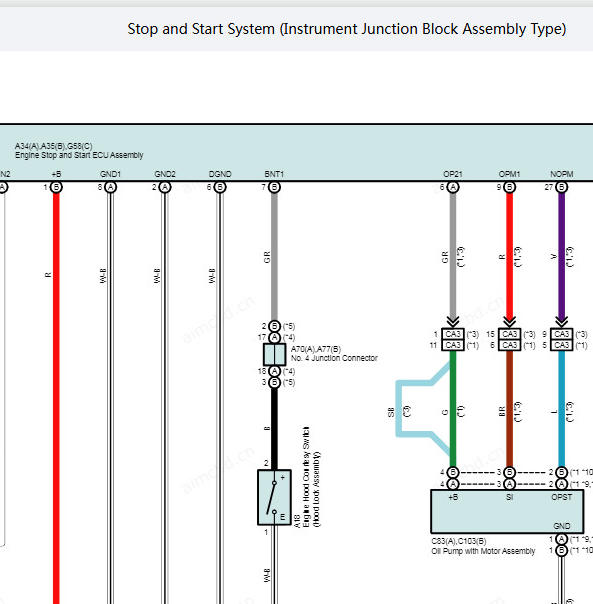Click the GND2 terminal label
This screenshot has width=593, height=604.
pos(165,174)
